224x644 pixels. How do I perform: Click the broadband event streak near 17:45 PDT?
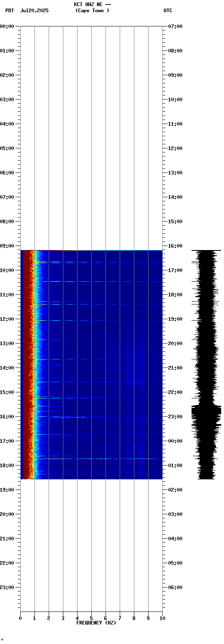(x=97, y=459)
